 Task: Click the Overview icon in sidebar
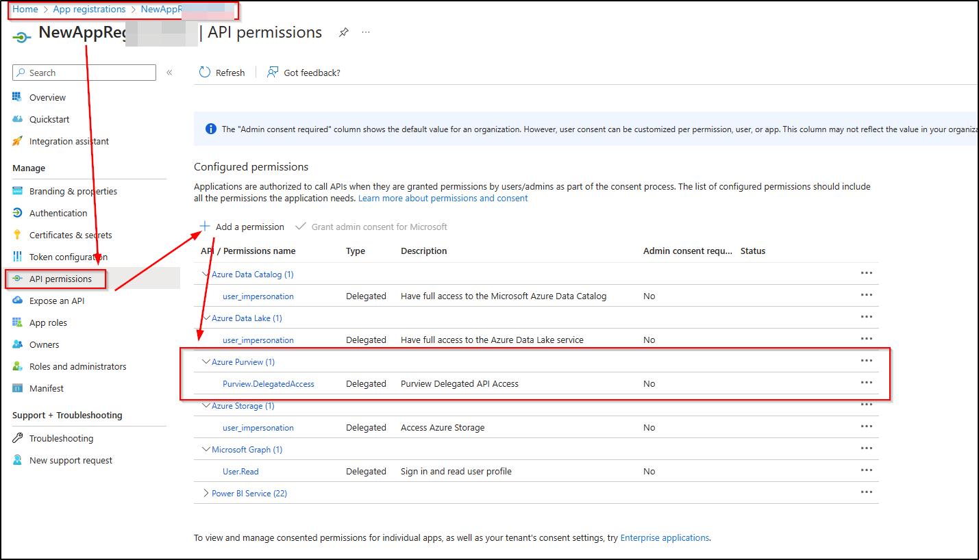tap(18, 97)
